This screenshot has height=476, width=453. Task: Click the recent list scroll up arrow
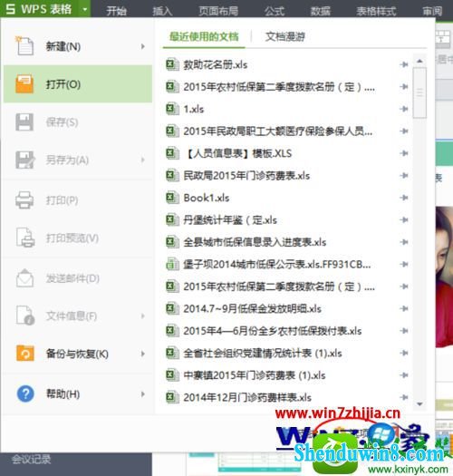(x=419, y=61)
